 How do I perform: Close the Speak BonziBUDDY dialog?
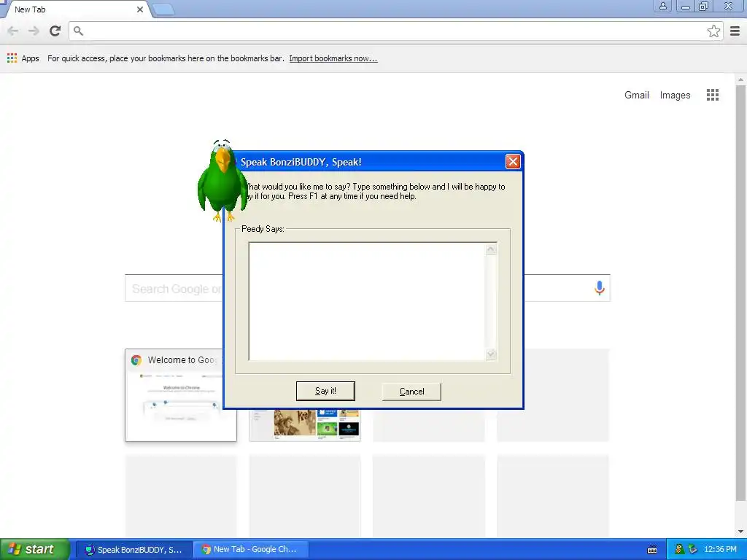pyautogui.click(x=513, y=162)
